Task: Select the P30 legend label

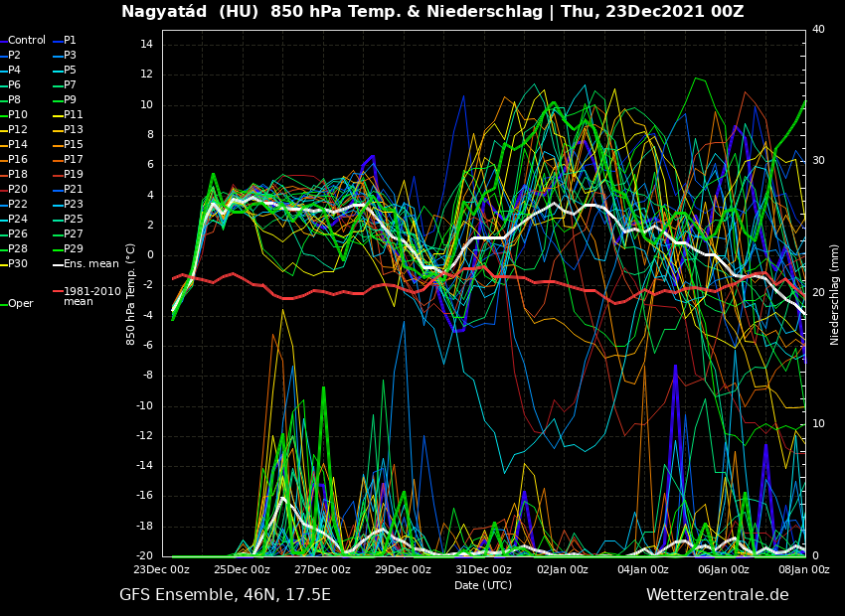Action: (x=18, y=264)
